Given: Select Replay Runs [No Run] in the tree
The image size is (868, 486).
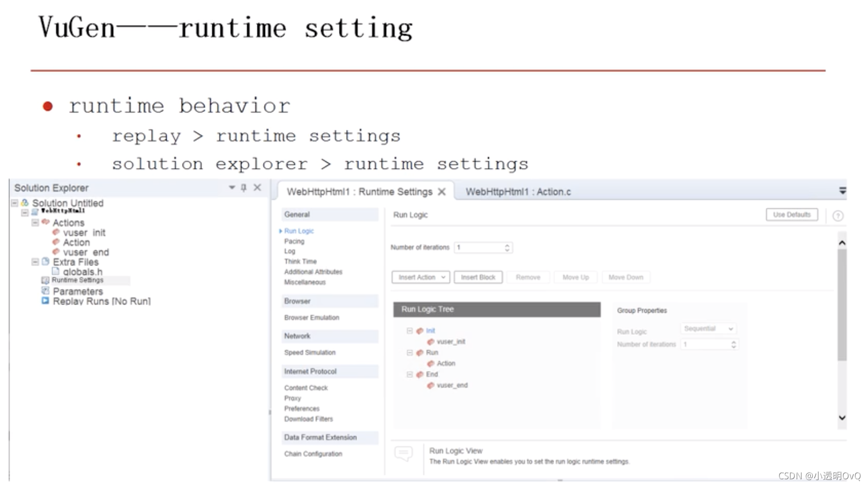Looking at the screenshot, I should coord(102,301).
